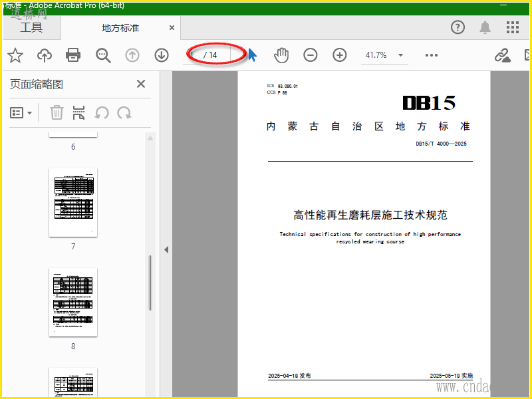The image size is (532, 399).
Task: Open the 41.7% zoom level dropdown
Action: tap(401, 55)
